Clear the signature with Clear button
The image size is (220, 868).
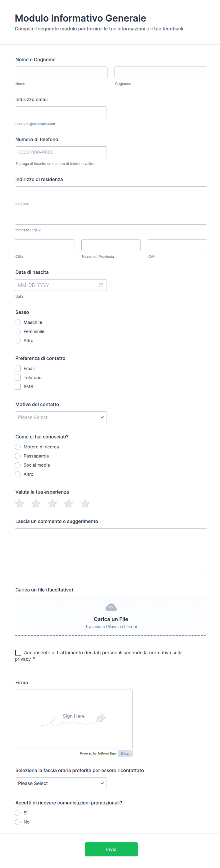(x=125, y=753)
